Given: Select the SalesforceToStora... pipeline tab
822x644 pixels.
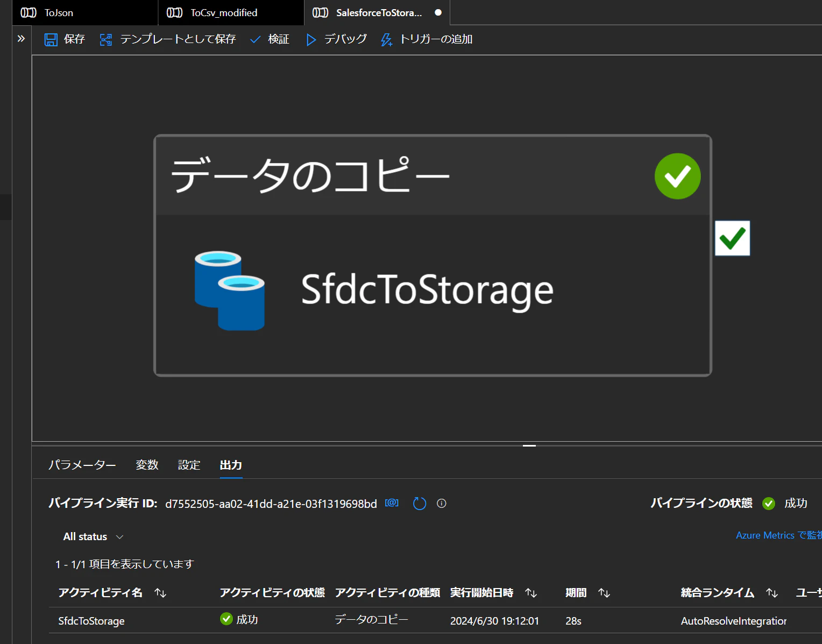Looking at the screenshot, I should (x=377, y=12).
